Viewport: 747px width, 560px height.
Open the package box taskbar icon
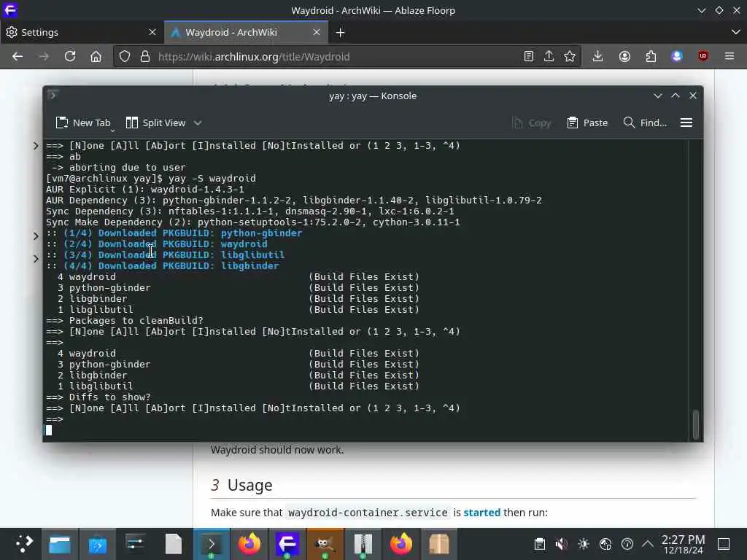pos(438,544)
